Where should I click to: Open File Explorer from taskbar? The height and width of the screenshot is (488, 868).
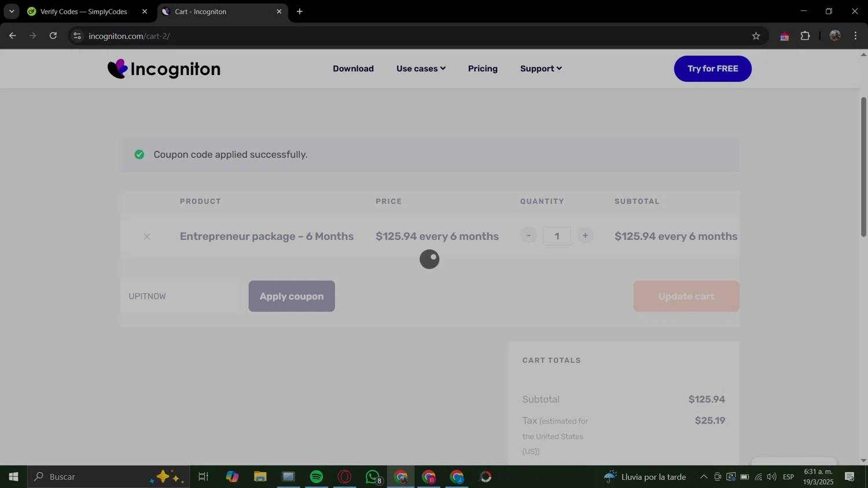point(260,477)
